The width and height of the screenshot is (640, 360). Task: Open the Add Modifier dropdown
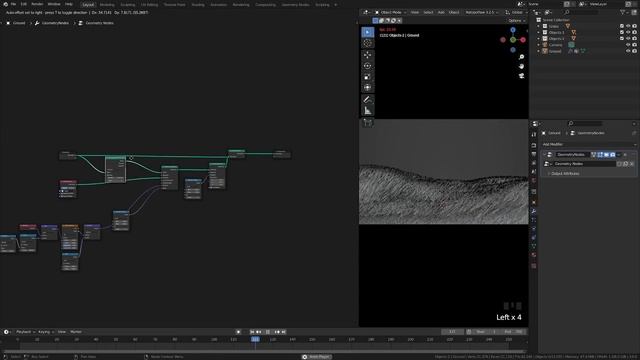pyautogui.click(x=589, y=144)
